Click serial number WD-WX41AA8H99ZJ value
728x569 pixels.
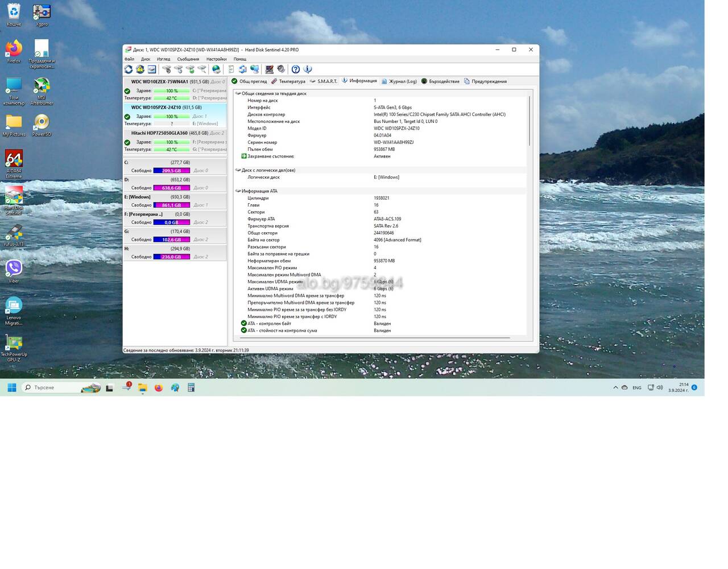394,142
